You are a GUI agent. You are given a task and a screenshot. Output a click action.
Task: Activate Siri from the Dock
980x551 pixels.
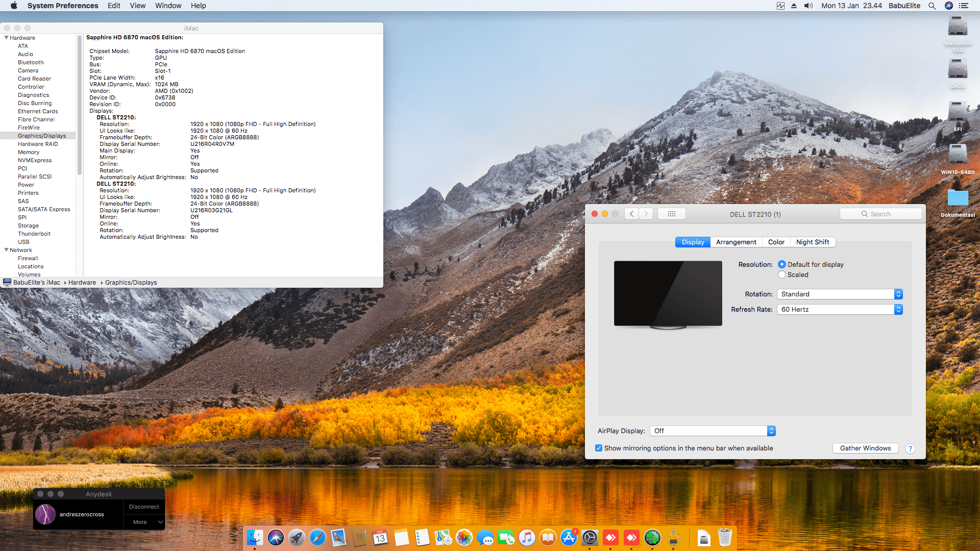pos(276,537)
